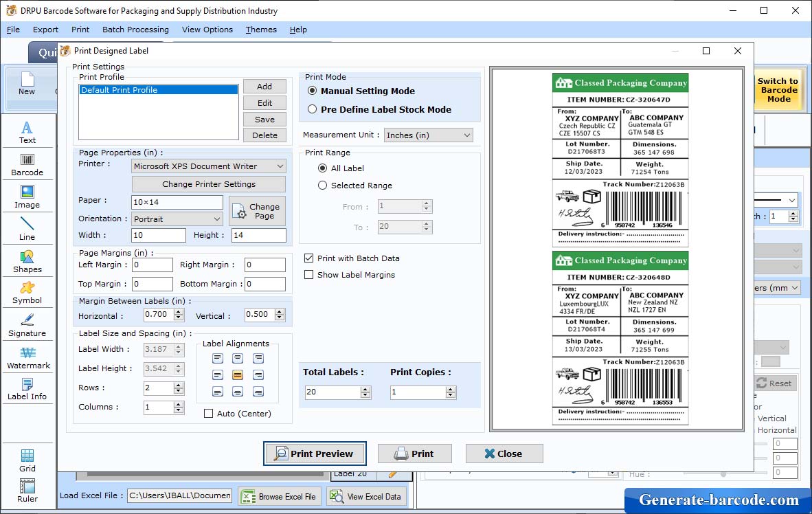Align label to middle-left
The width and height of the screenshot is (812, 514).
click(x=218, y=375)
